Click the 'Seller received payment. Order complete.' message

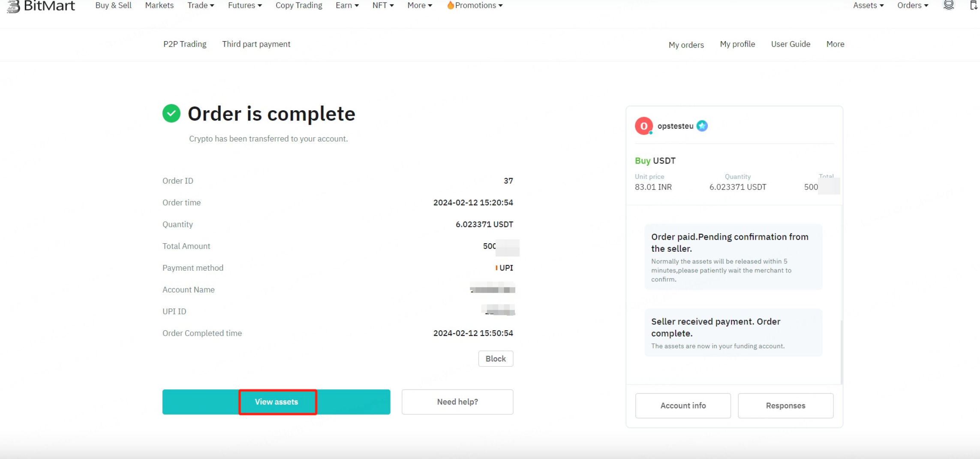click(x=733, y=333)
